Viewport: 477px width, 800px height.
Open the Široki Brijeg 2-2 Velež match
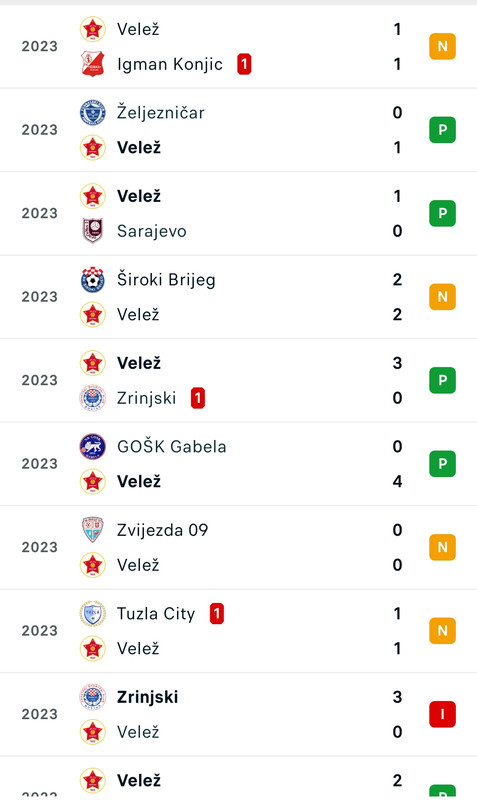pyautogui.click(x=238, y=297)
